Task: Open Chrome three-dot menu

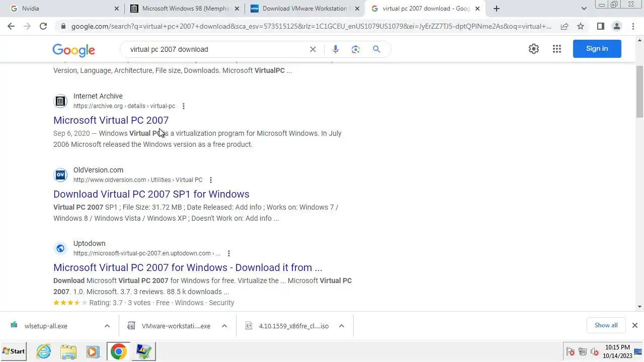Action: (633, 26)
